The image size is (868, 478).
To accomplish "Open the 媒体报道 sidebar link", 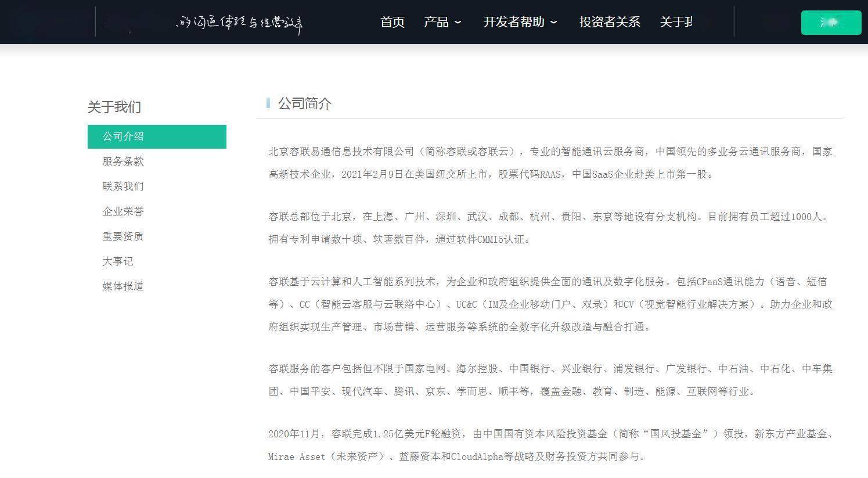I will click(123, 286).
